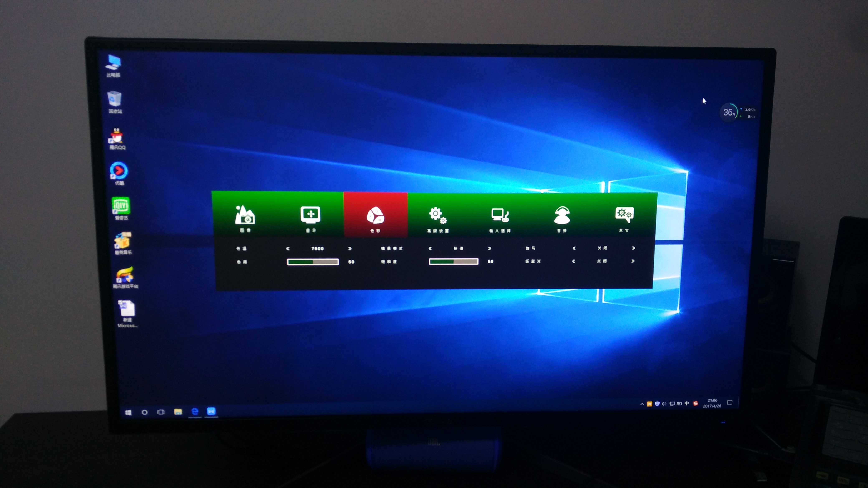Open 高级设置 advanced settings gears icon
Image resolution: width=868 pixels, height=488 pixels.
(437, 216)
